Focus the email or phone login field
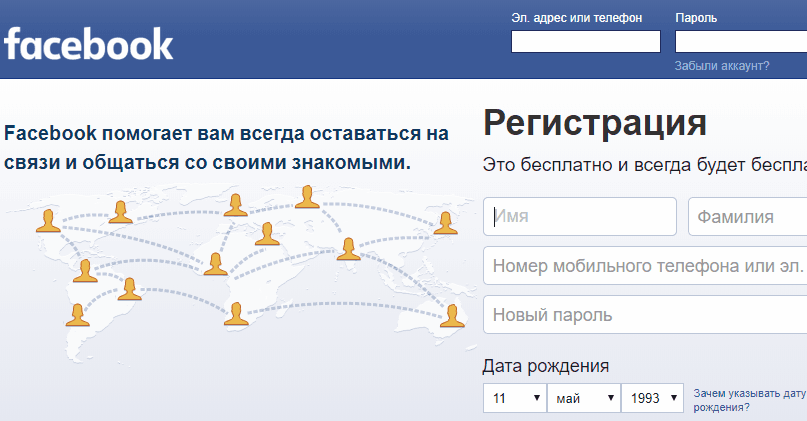 pyautogui.click(x=586, y=41)
